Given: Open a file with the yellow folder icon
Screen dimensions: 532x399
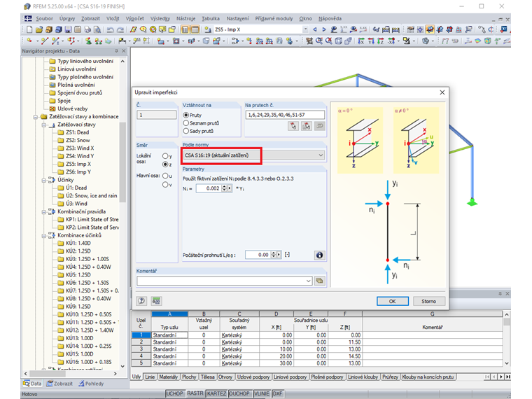Looking at the screenshot, I should pos(39,29).
